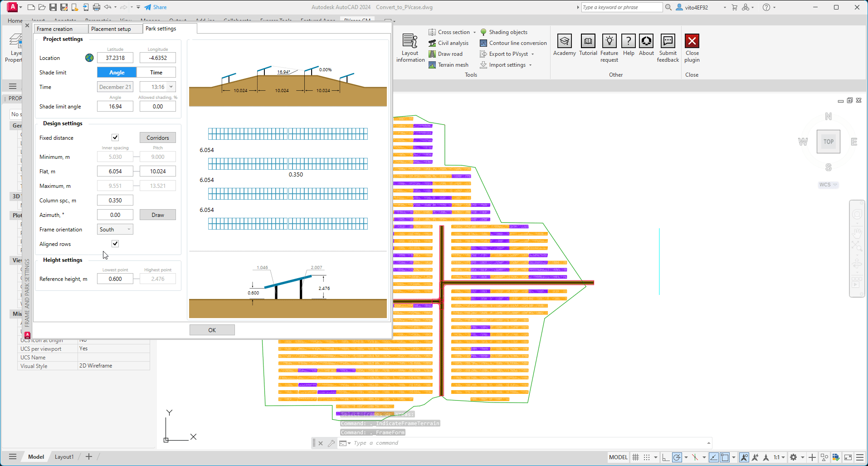
Task: Open the About plugin icon
Action: click(x=647, y=45)
